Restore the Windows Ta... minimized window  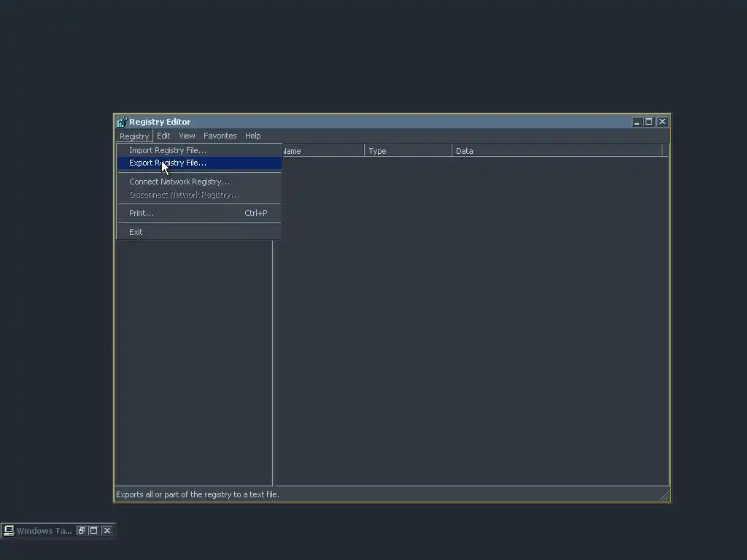(x=81, y=531)
